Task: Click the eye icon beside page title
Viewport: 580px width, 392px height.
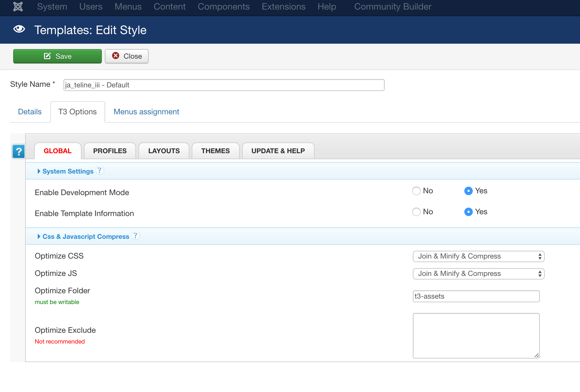Action: point(19,29)
